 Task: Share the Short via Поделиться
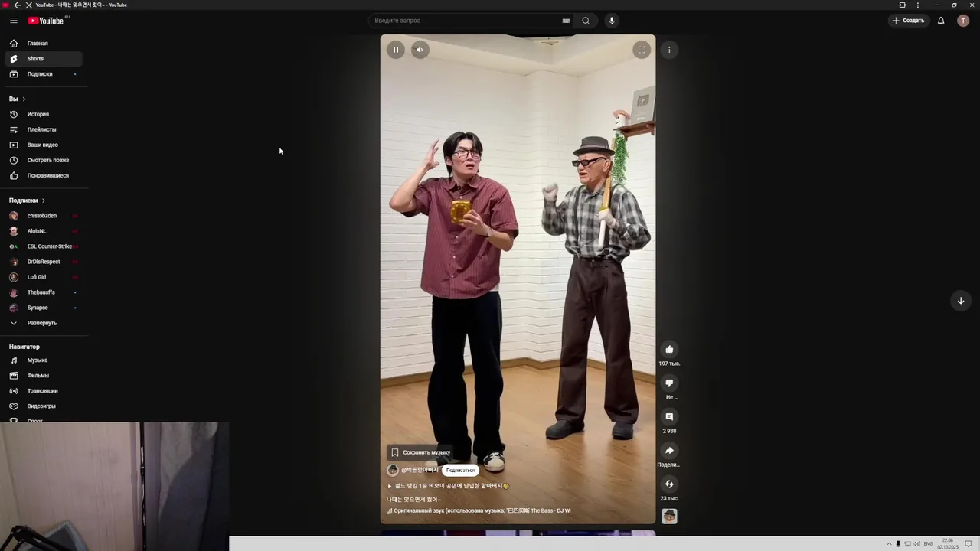(x=669, y=450)
